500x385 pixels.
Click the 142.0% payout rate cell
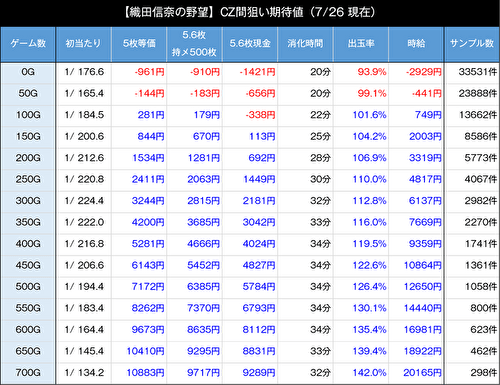point(369,373)
